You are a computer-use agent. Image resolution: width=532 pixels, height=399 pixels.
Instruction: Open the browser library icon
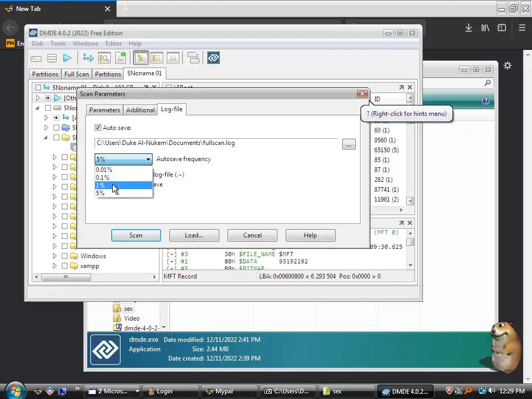485,28
